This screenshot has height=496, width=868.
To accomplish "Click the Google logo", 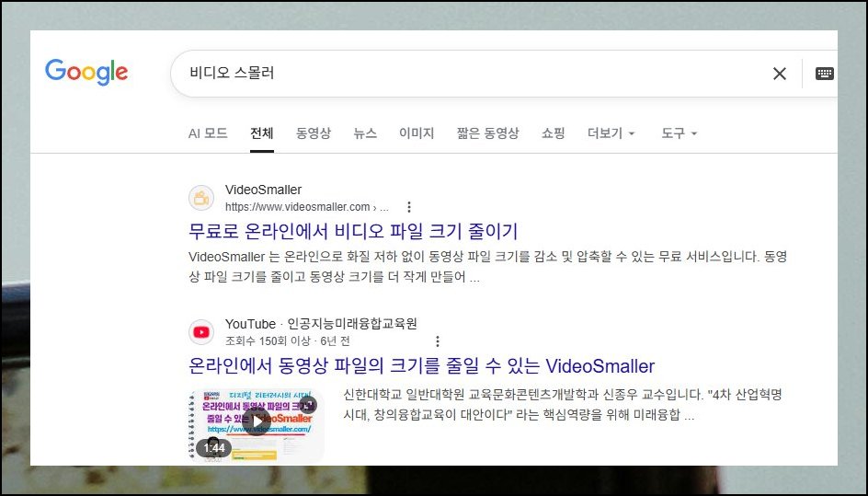I will coord(86,72).
